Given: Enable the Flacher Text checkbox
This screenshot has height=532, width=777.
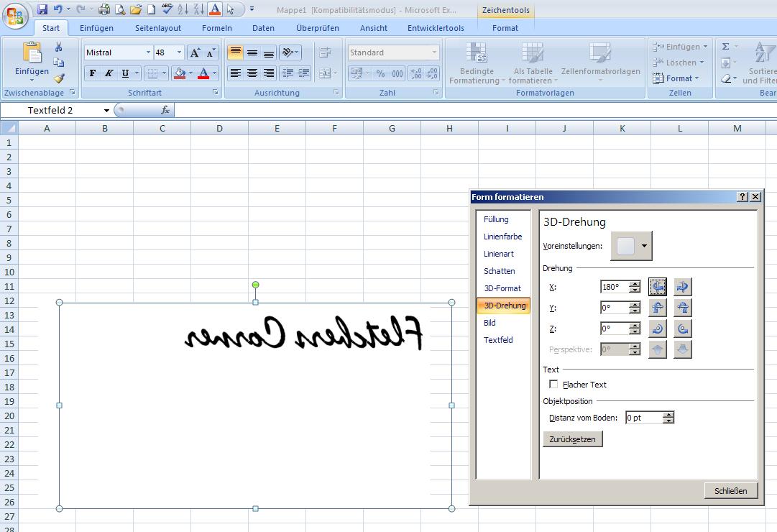Looking at the screenshot, I should [553, 385].
